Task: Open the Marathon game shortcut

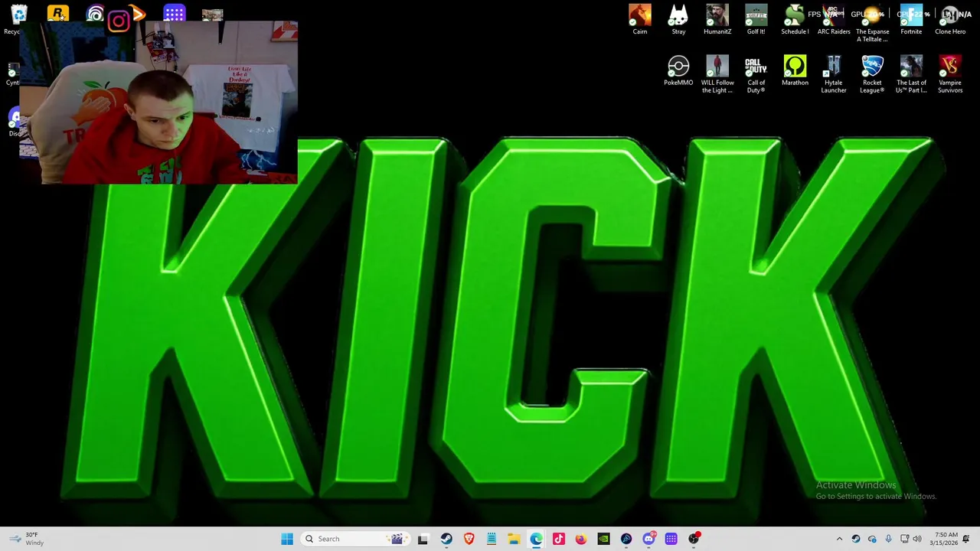Action: (795, 70)
